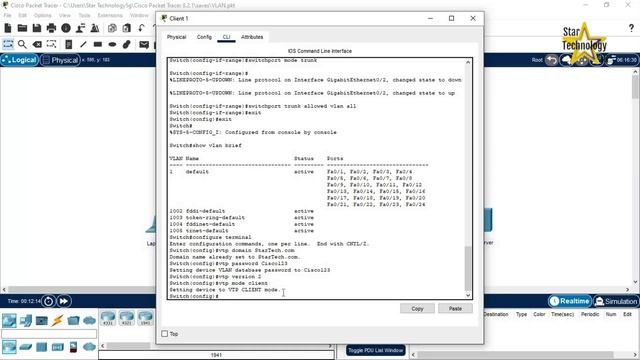Select the Draw Ellipse tool
Image resolution: width=640 pixels, height=360 pixels.
pos(112,44)
